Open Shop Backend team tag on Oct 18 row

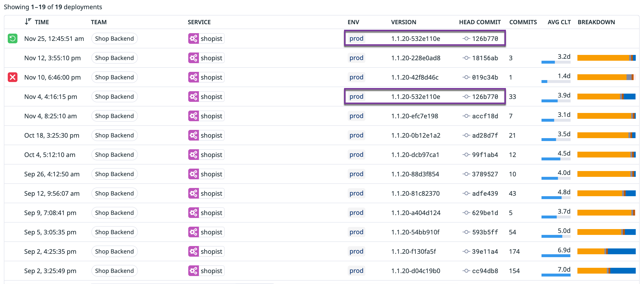[x=114, y=135]
